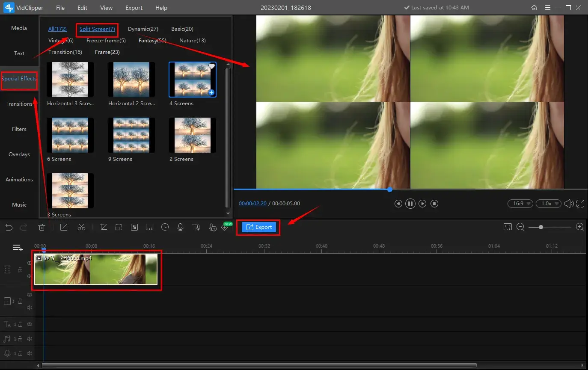The width and height of the screenshot is (588, 370).
Task: Open the zoom/pan dashed-frame tool
Action: [x=119, y=227]
